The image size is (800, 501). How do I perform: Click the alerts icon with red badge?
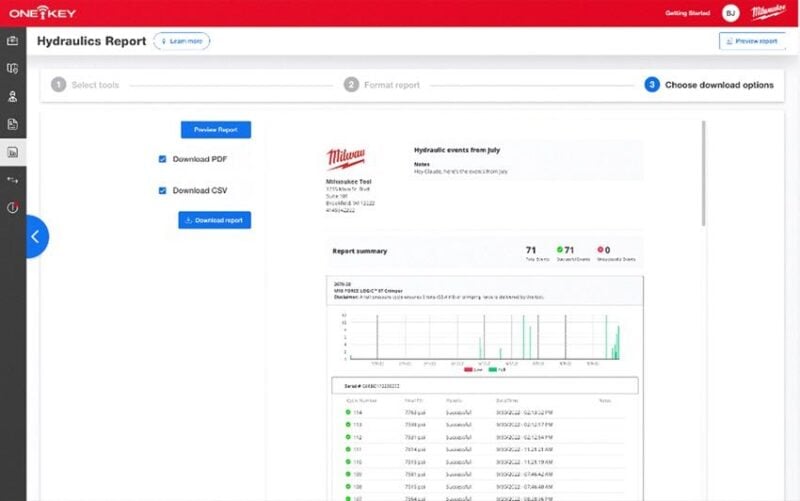coord(13,208)
